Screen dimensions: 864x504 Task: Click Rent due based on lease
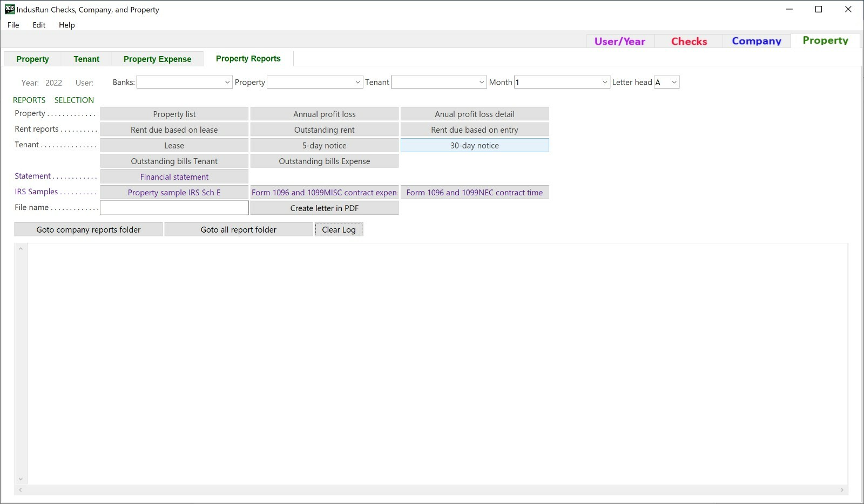pyautogui.click(x=174, y=130)
